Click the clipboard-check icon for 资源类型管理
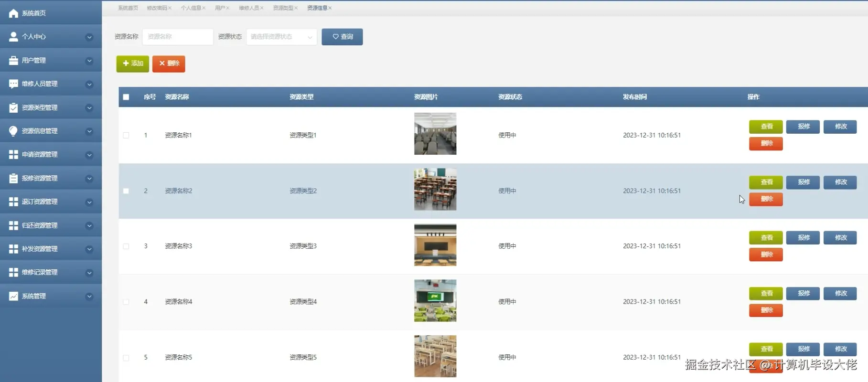This screenshot has height=382, width=868. point(13,108)
